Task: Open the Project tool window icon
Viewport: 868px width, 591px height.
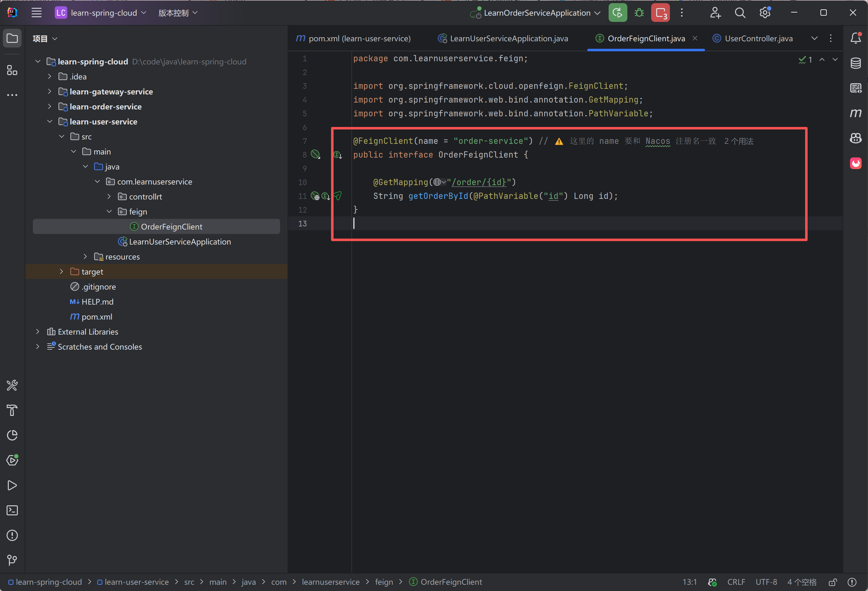Action: tap(12, 38)
